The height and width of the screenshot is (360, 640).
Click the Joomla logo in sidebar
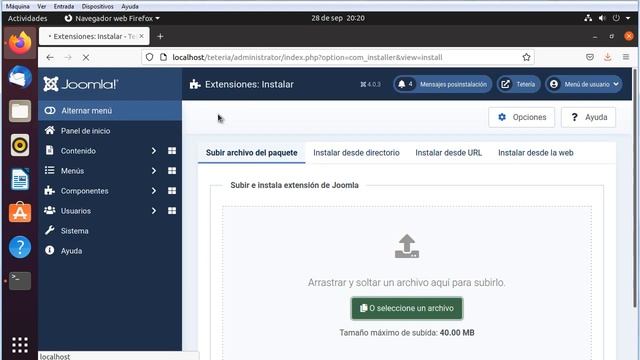[x=81, y=84]
